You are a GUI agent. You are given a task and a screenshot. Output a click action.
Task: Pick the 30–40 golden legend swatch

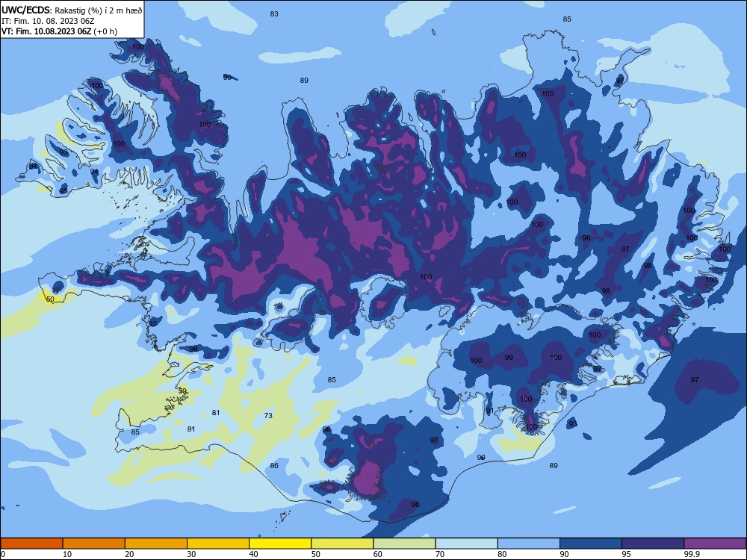point(218,544)
